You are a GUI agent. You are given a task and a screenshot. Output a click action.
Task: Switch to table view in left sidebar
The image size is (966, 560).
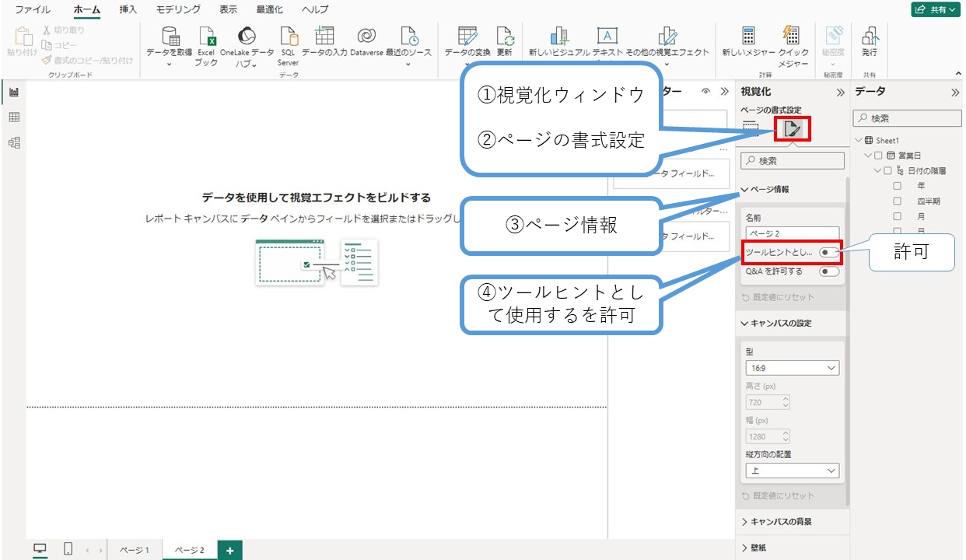(x=14, y=117)
